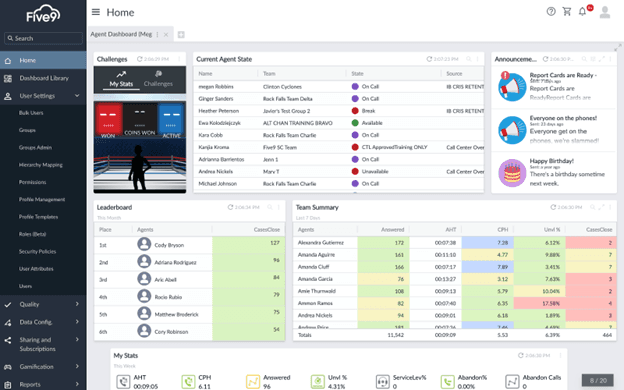
Task: Click the Five9 logo
Action: 43,14
